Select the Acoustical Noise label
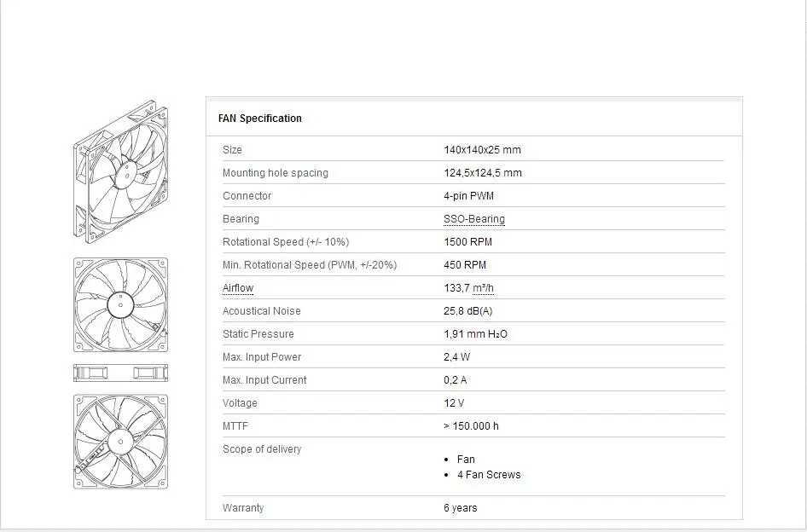The image size is (807, 532). 261,311
